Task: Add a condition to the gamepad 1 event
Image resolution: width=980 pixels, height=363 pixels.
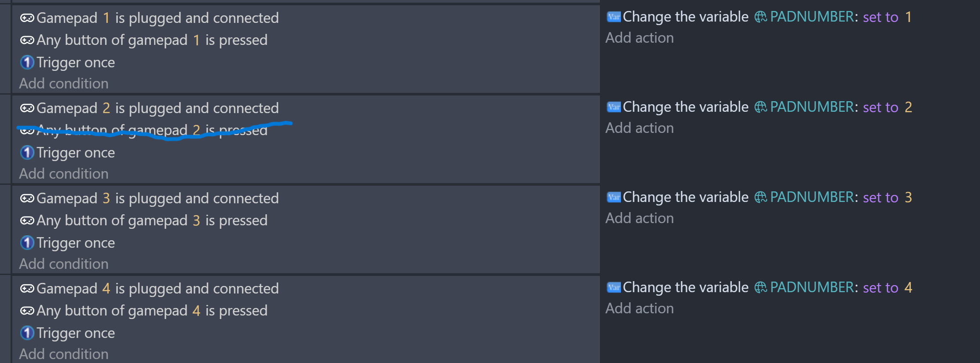Action: pyautogui.click(x=64, y=84)
